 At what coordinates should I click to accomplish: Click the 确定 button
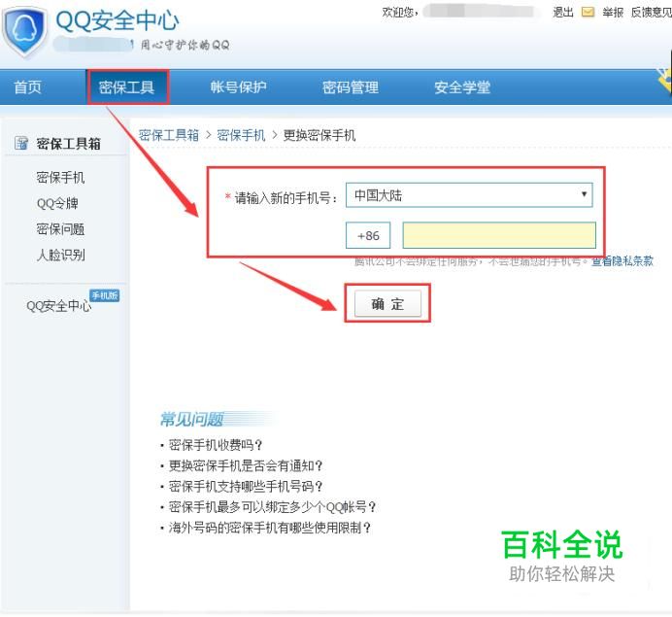[387, 303]
